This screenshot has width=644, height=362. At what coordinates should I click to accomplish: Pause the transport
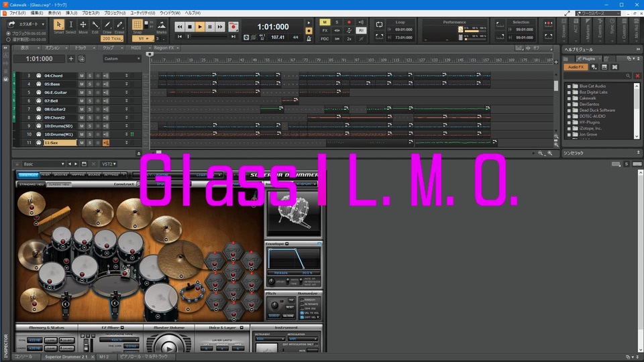click(210, 27)
